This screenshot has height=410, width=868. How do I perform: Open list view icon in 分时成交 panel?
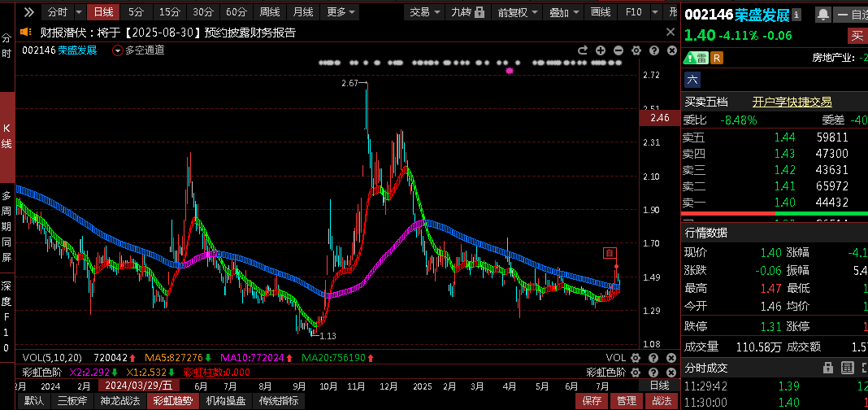847,368
